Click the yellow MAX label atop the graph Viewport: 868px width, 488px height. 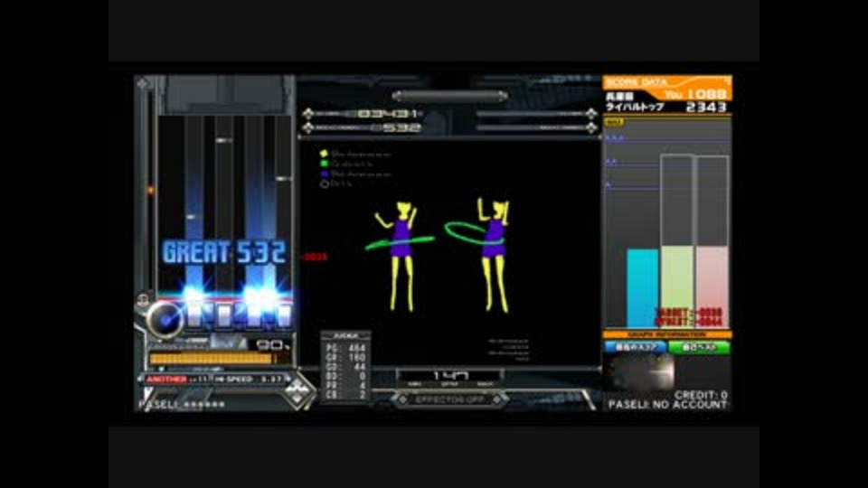614,122
